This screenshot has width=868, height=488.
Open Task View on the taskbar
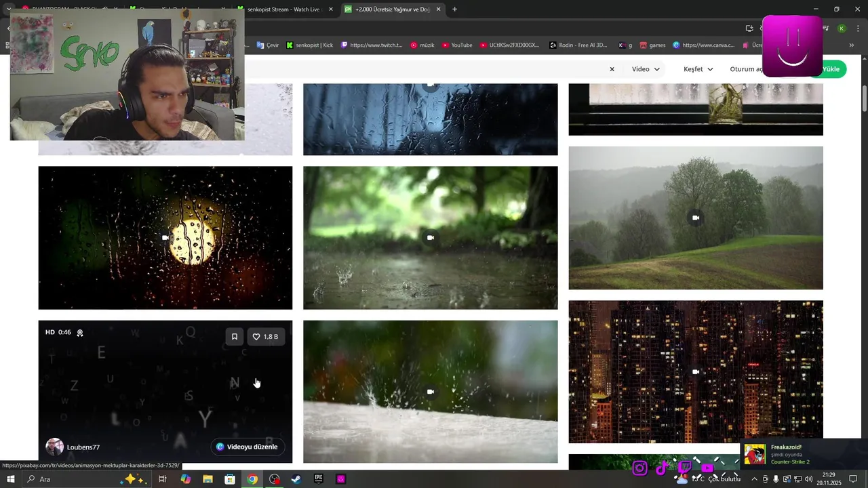coord(163,479)
